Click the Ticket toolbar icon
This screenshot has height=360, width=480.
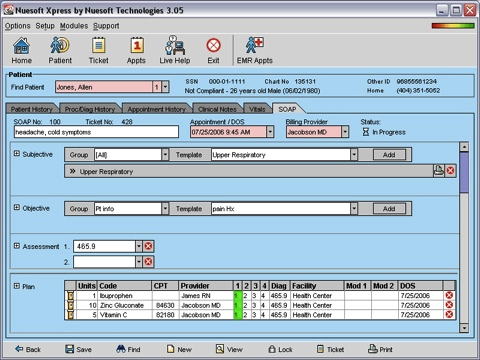point(98,50)
